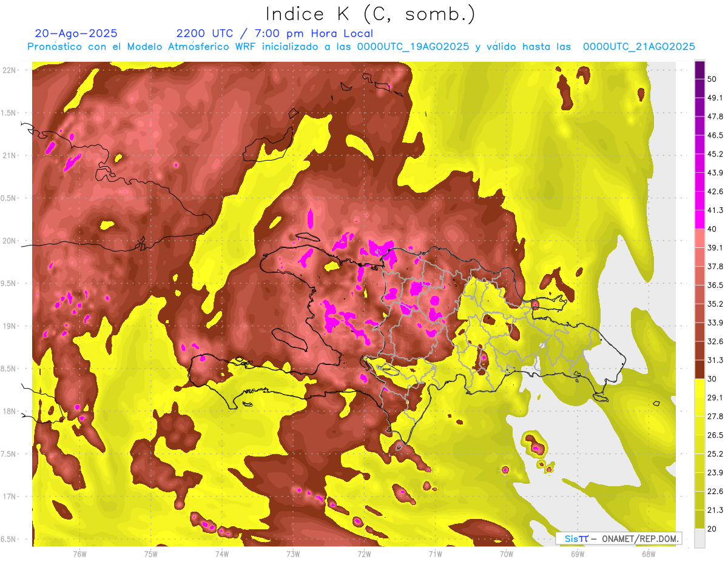The image size is (728, 562).
Task: Click the title 'Indice K (C, somb.)'
Action: point(371,14)
